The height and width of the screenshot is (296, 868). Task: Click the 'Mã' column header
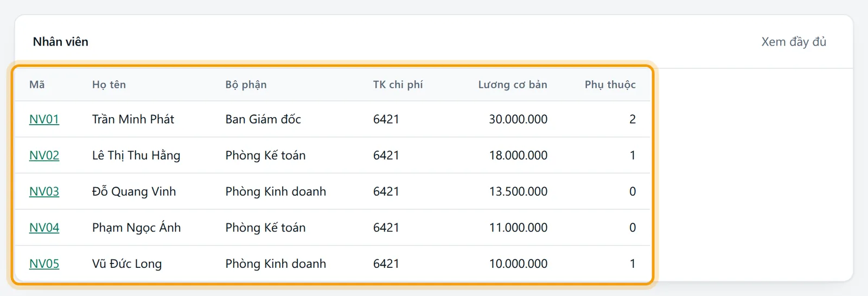click(37, 85)
